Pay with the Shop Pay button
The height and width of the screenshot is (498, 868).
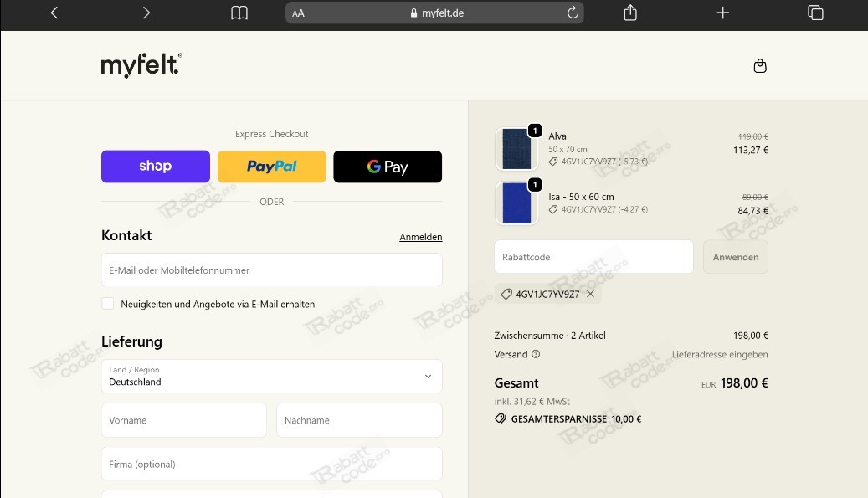click(156, 167)
